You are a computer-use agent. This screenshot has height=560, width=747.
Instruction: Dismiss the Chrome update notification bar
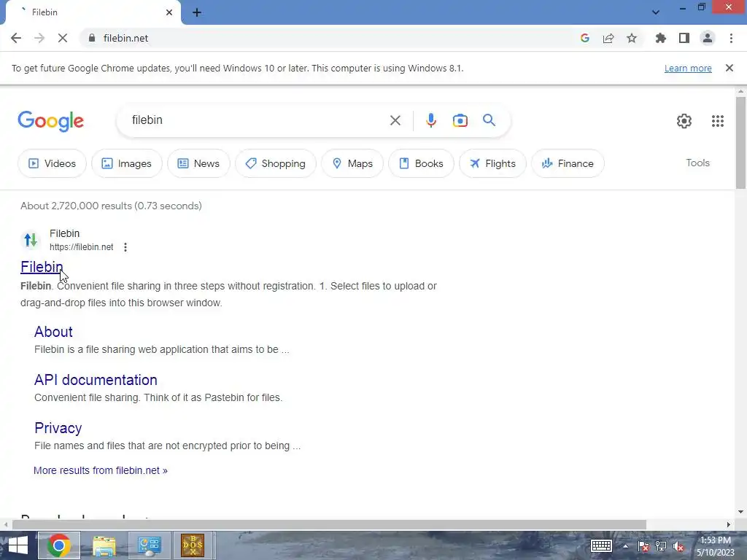point(729,68)
